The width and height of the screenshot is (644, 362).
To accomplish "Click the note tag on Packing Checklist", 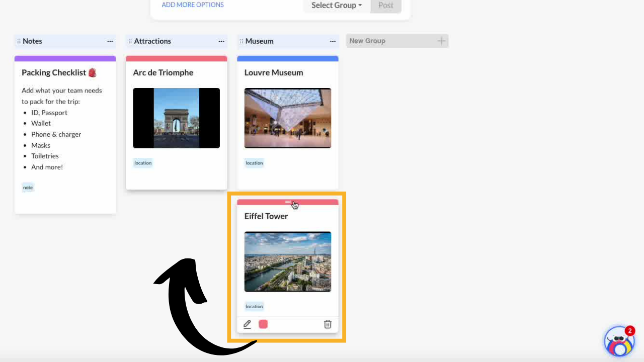I will 28,188.
